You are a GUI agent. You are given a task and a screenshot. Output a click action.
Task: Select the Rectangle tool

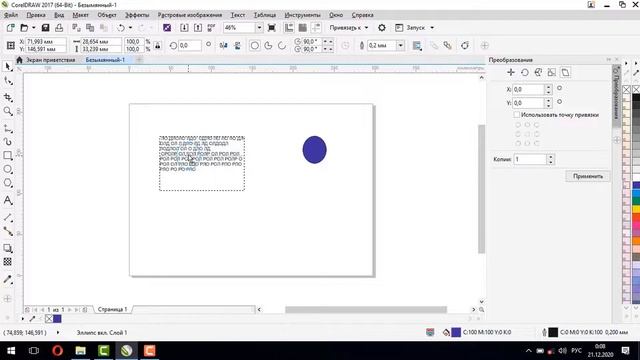8,156
